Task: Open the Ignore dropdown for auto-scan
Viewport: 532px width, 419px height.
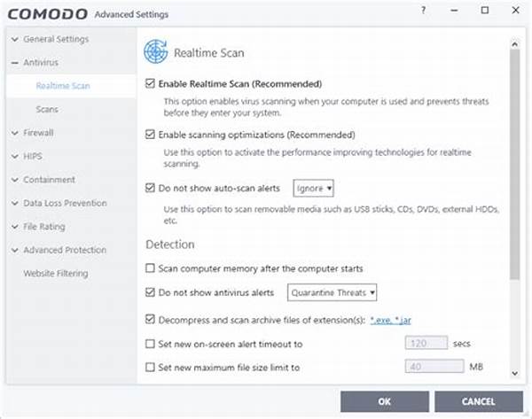Action: click(313, 188)
